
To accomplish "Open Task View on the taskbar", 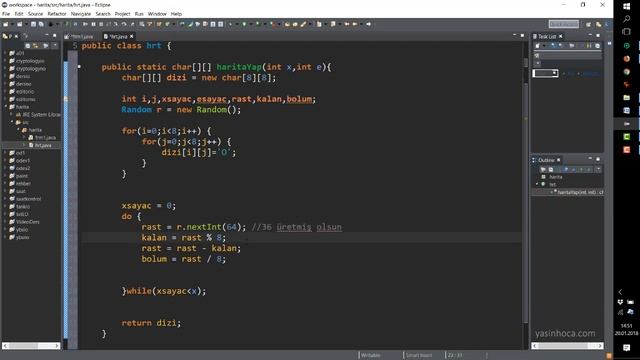I will pos(627,31).
